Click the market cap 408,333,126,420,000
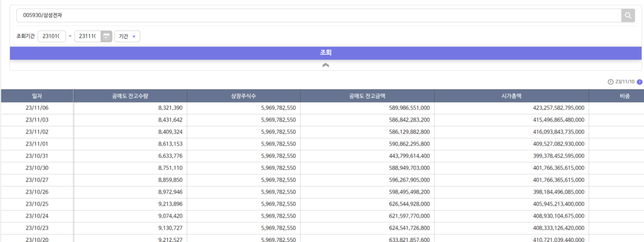 558,228
